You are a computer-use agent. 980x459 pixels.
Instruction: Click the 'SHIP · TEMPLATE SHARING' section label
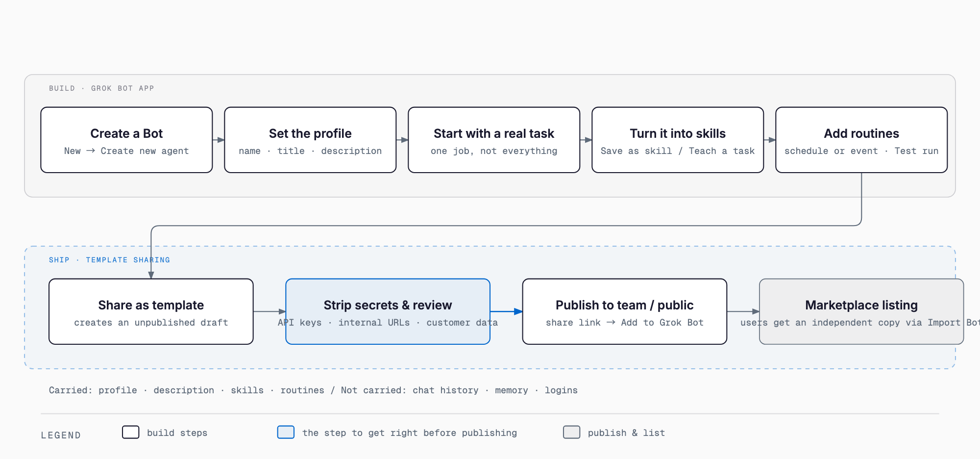109,260
